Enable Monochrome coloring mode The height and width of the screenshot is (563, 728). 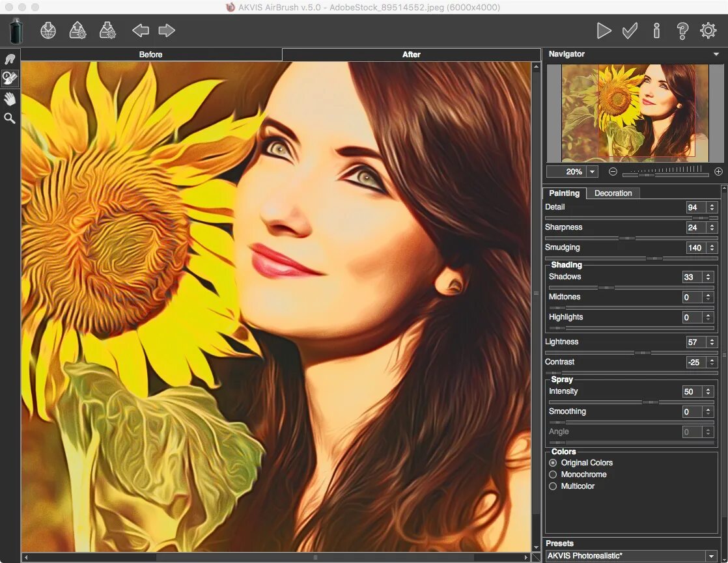pos(553,474)
